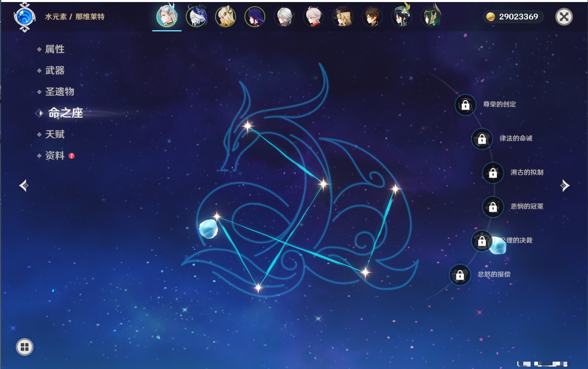Viewport: 588px width, 369px height.
Task: Select the locked 律法的命诫 constellation node
Action: point(482,139)
